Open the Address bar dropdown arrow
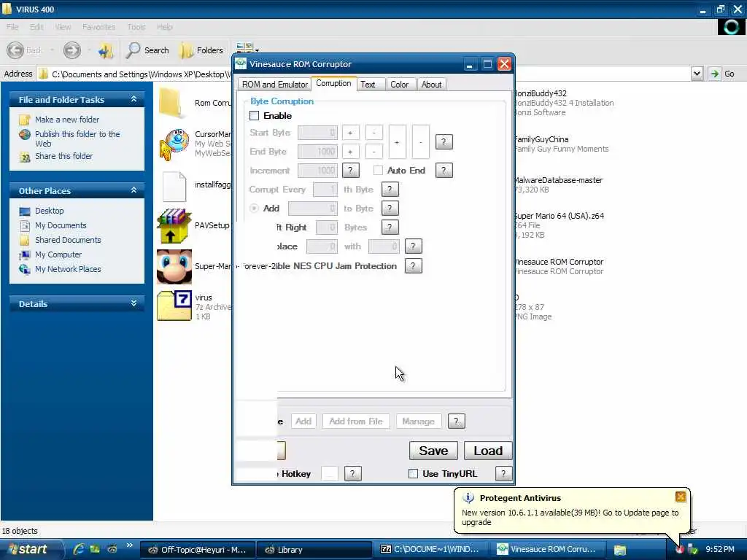This screenshot has height=560, width=747. (x=697, y=74)
